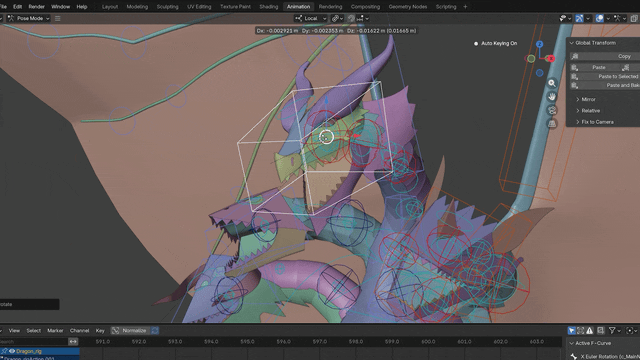Toggle the viewport overlays button
Screen dimensions: 640x360
pos(599,18)
